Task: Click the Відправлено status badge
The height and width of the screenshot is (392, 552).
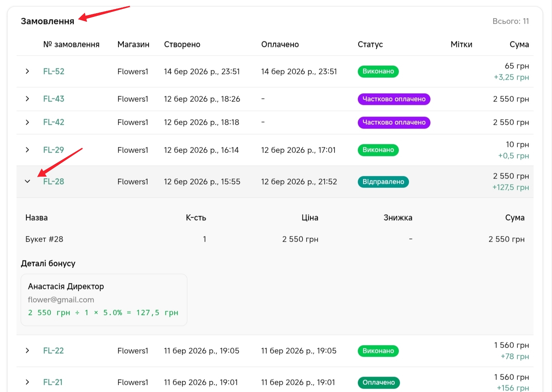Action: click(383, 182)
